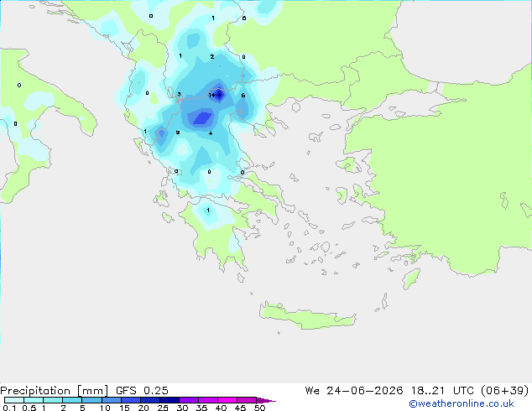Pick the legend swatch between 15 and 20
532x411 pixels.
(130, 400)
